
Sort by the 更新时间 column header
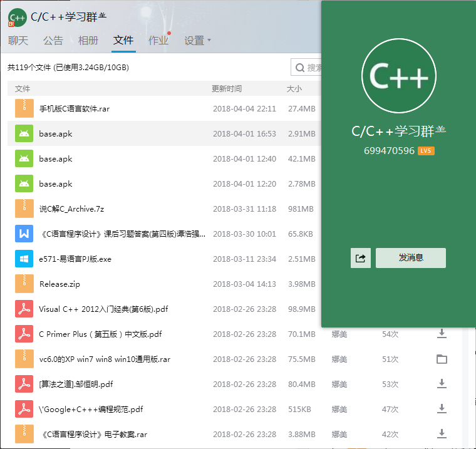pyautogui.click(x=227, y=89)
